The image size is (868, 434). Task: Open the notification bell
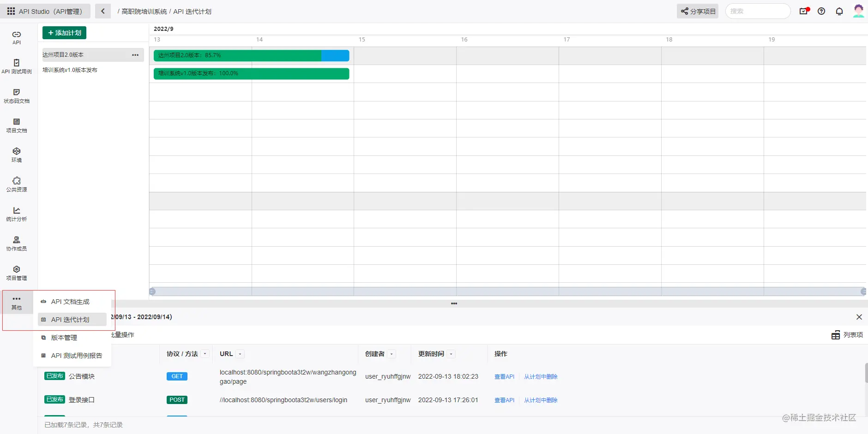(x=839, y=11)
